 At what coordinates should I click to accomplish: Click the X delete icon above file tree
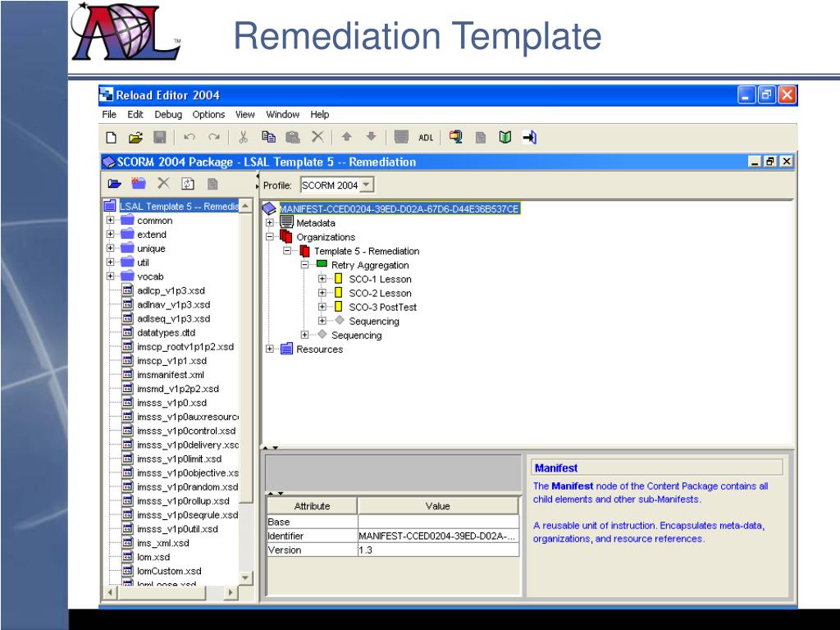tap(163, 183)
